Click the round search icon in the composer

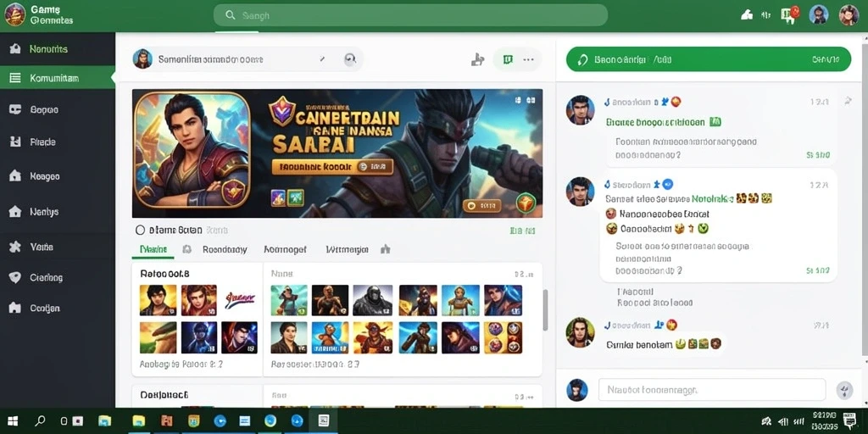(x=350, y=59)
